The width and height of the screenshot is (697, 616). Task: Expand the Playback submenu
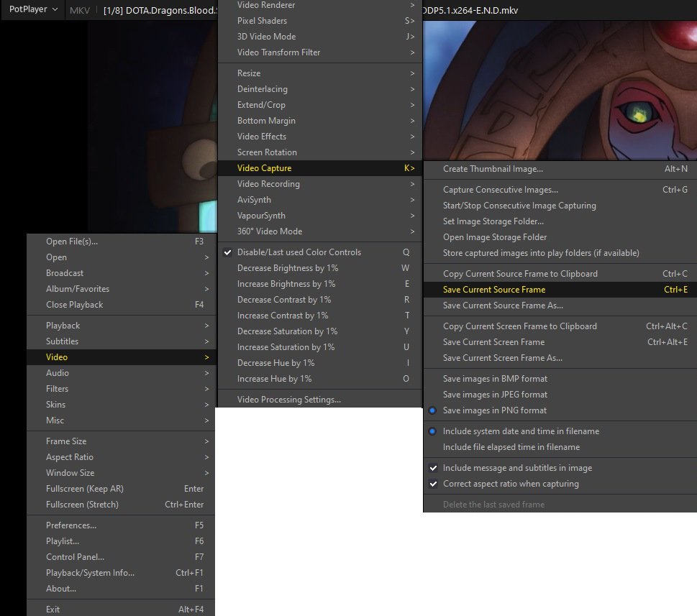tap(121, 326)
